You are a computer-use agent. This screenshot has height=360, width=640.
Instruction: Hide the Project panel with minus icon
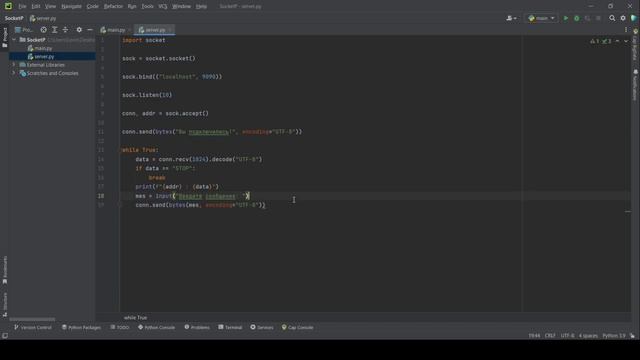click(90, 30)
